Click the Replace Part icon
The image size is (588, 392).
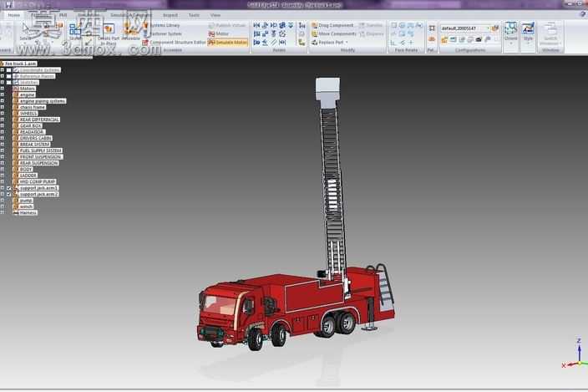(315, 43)
